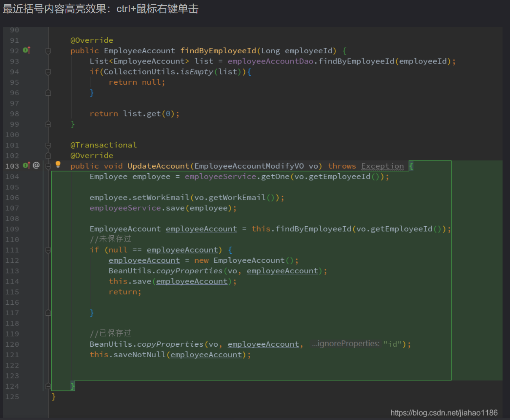Screen dimensions: 510x420
Task: Collapse the findByEmployeeId method at line 92
Action: click(x=48, y=51)
